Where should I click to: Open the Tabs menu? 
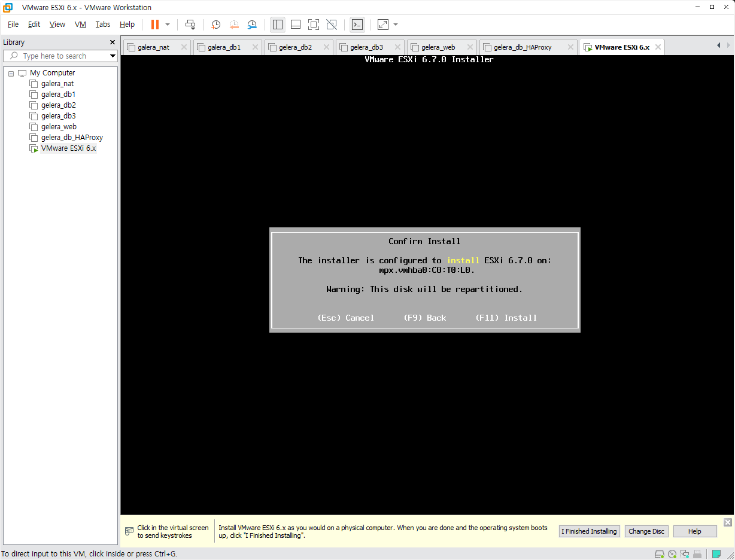coord(103,25)
